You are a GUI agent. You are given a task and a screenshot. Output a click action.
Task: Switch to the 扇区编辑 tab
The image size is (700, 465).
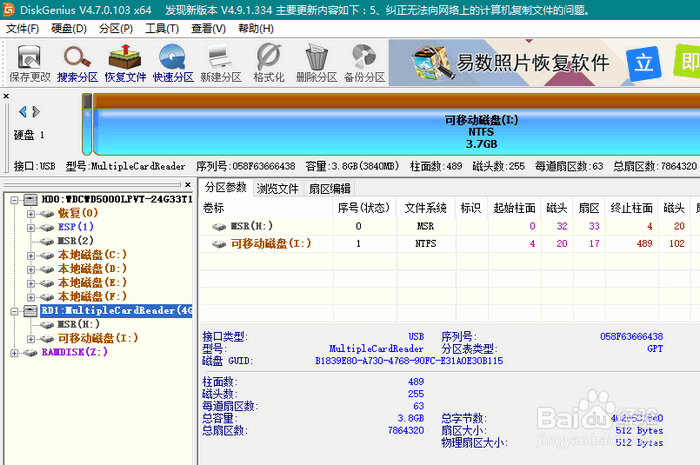pos(330,189)
